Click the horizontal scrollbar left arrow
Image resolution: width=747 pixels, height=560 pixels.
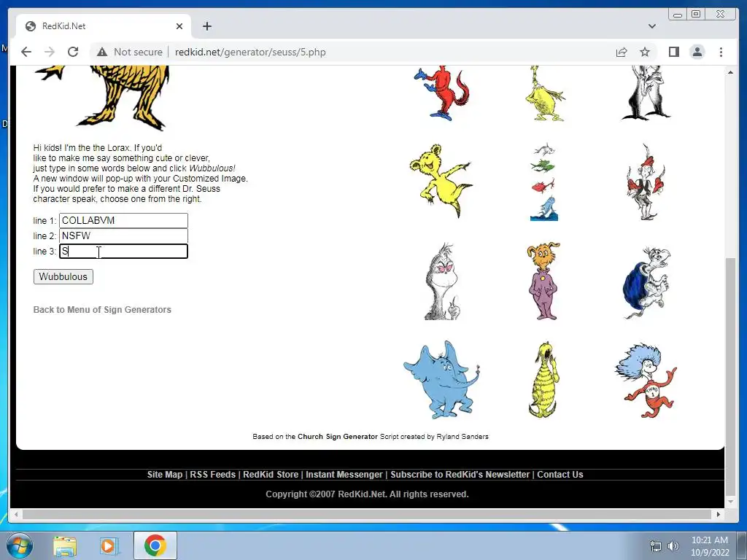click(x=16, y=514)
